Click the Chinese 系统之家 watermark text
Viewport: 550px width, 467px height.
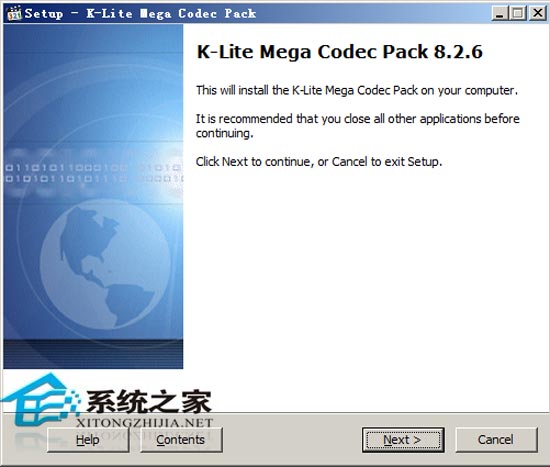coord(149,401)
